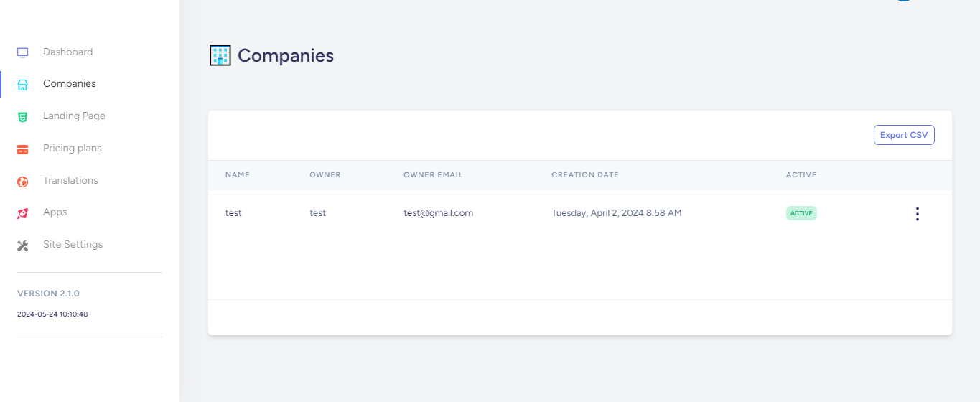Open the Dashboard menu item

click(x=67, y=52)
